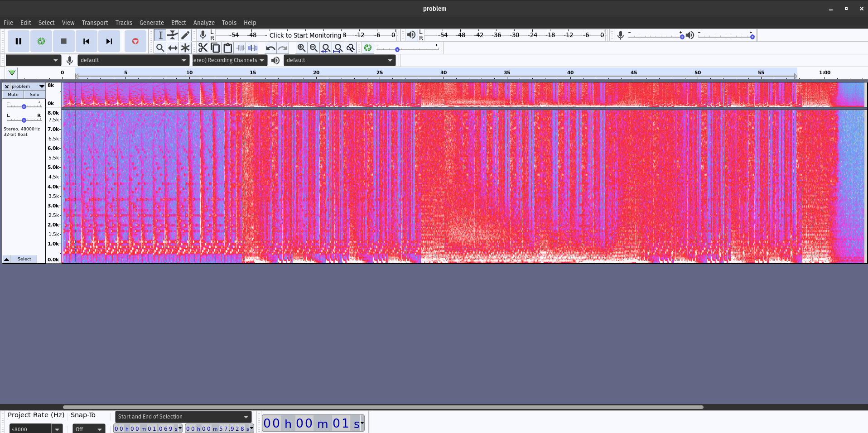
Task: Open the problem track name dropdown menu
Action: point(28,87)
